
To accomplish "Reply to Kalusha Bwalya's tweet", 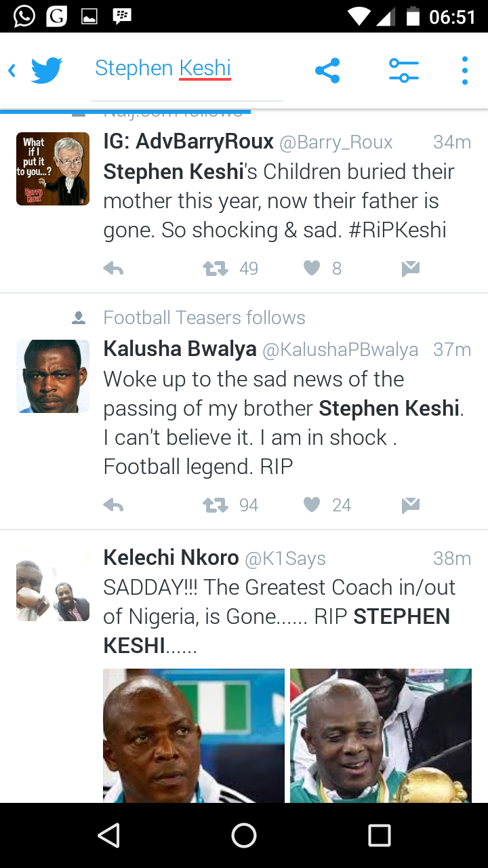I will tap(113, 505).
